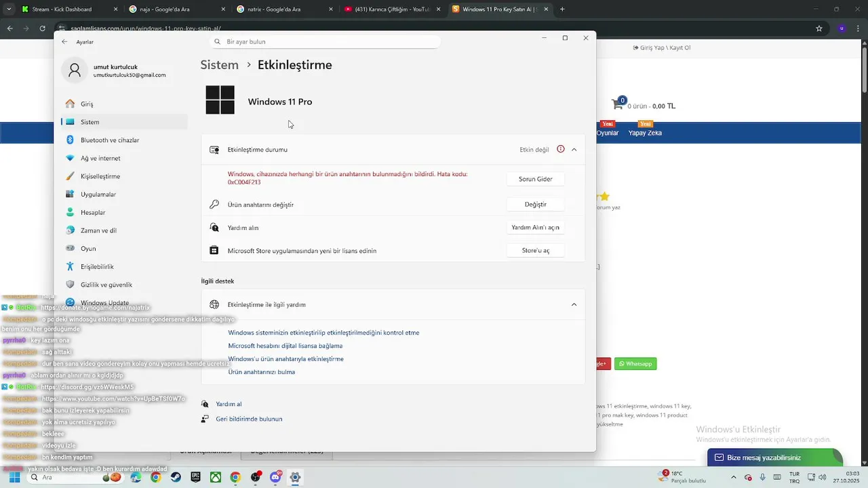Image resolution: width=868 pixels, height=488 pixels.
Task: Open Windows Start menu
Action: (14, 477)
